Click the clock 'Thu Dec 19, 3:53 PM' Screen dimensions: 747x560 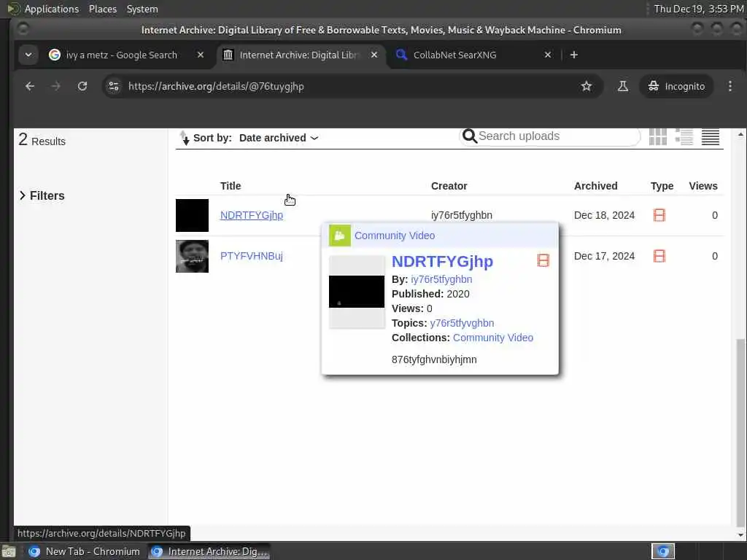click(x=699, y=9)
